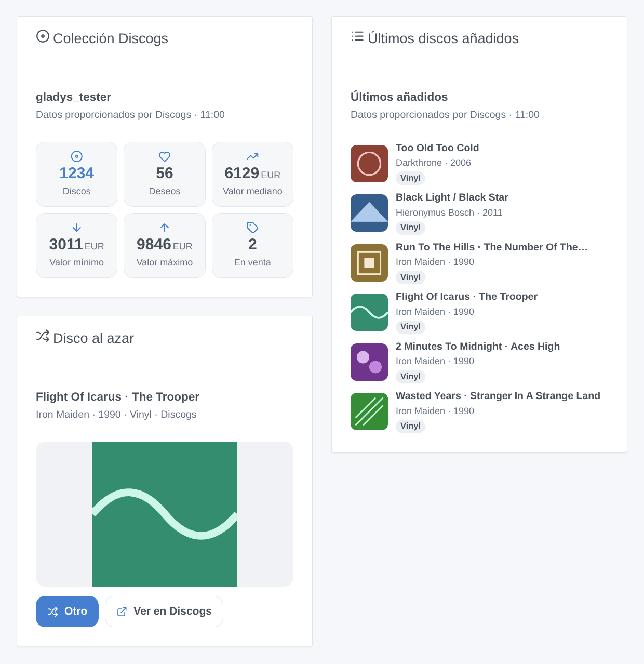Open Too Old Too Cold title
Image resolution: width=644 pixels, height=664 pixels.
pos(437,148)
